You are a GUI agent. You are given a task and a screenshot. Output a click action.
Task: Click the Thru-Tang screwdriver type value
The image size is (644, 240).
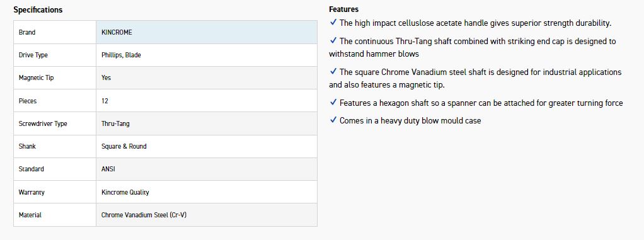[x=115, y=123]
